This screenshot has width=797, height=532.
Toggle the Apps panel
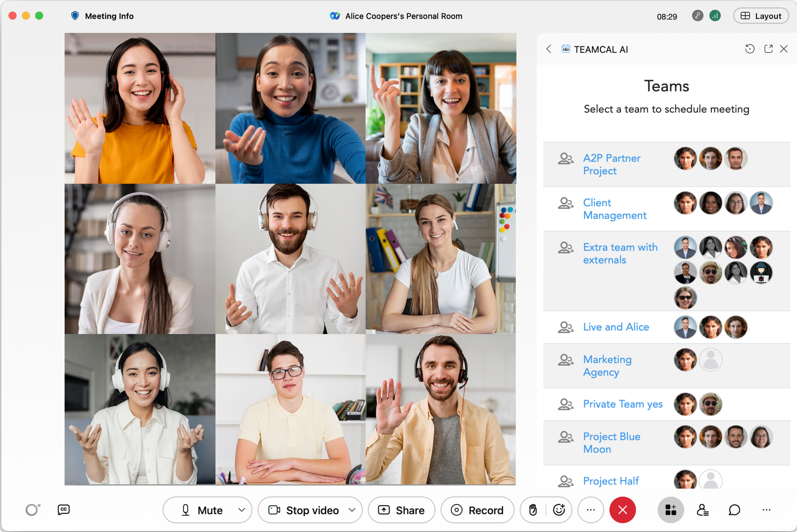670,510
